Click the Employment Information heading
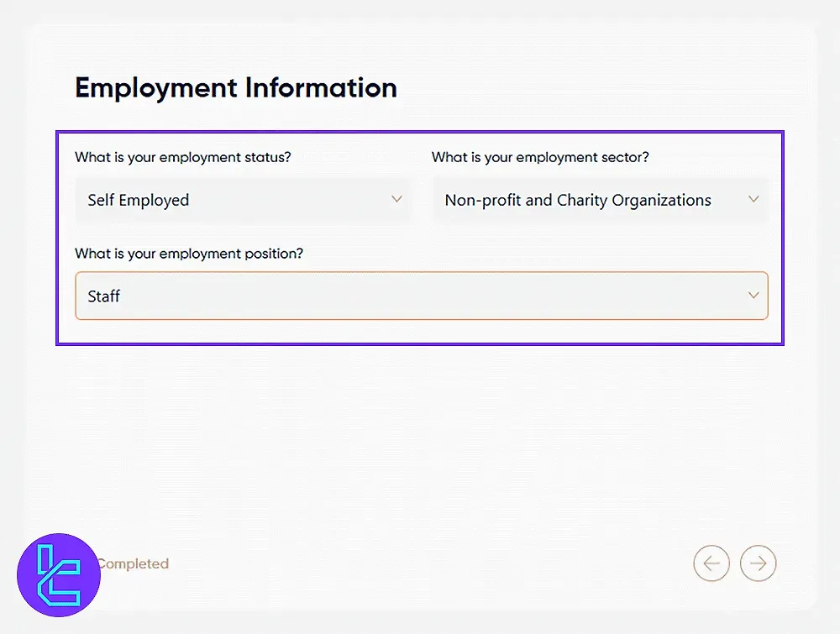Viewport: 840px width, 634px height. pyautogui.click(x=236, y=87)
